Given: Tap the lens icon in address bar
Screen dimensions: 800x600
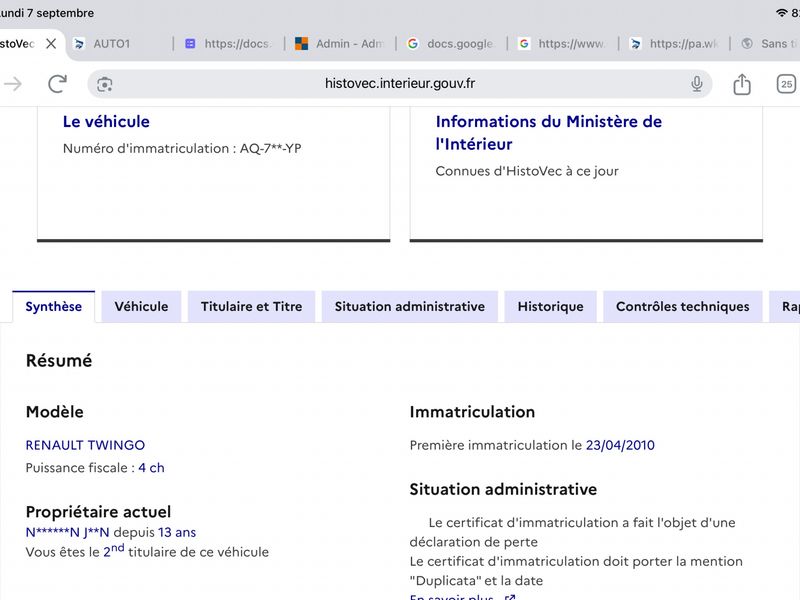Looking at the screenshot, I should pyautogui.click(x=105, y=84).
